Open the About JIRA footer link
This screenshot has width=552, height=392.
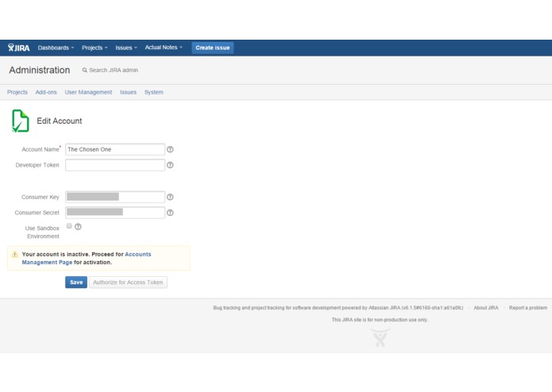[x=486, y=308]
